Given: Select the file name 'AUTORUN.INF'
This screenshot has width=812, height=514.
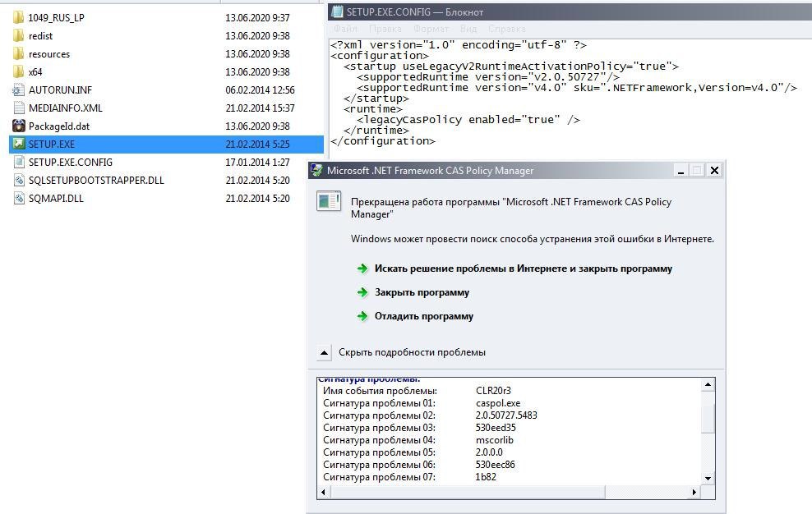Looking at the screenshot, I should point(60,90).
